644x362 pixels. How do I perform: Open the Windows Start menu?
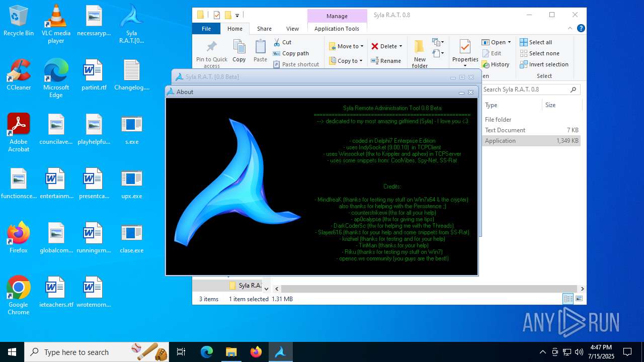[x=12, y=352]
